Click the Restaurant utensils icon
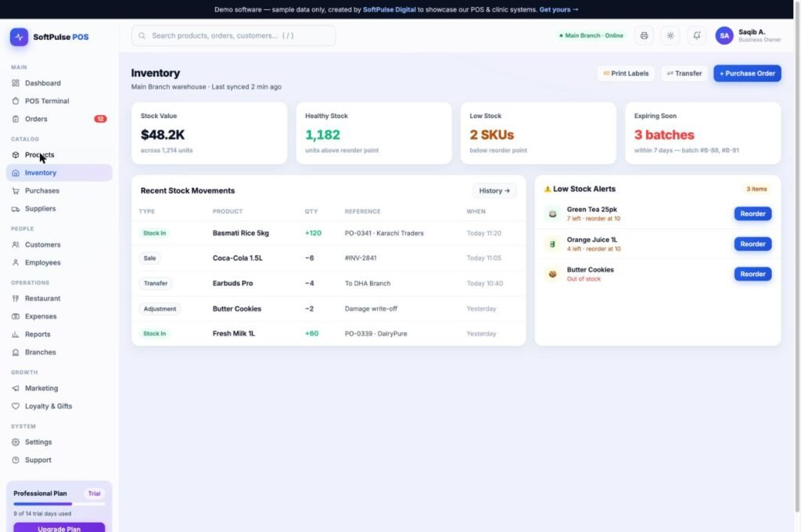 tap(16, 298)
